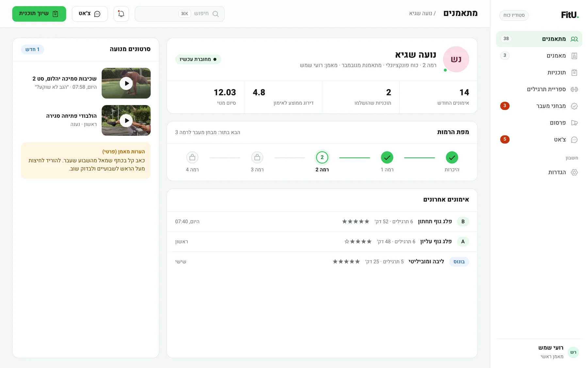Click the צ'אט sidebar bubble icon
This screenshot has width=588, height=368.
(574, 140)
